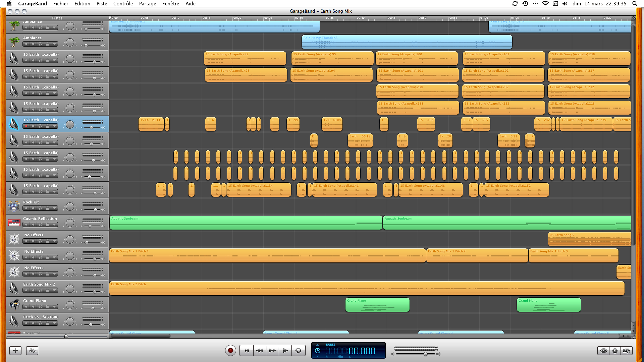Open the media browser icon
Image resolution: width=644 pixels, height=362 pixels.
[x=626, y=351]
